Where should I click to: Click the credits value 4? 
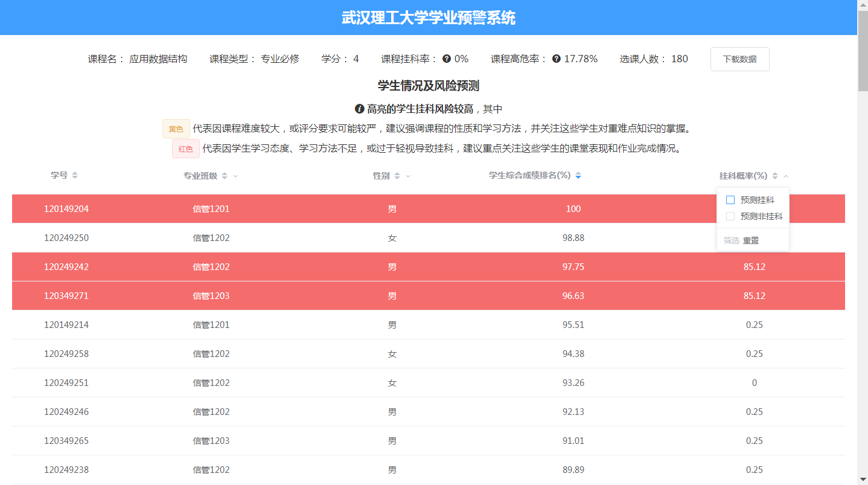point(356,59)
